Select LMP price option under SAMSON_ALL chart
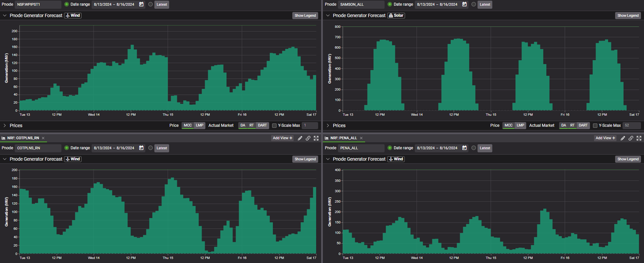644x263 pixels. click(x=520, y=126)
